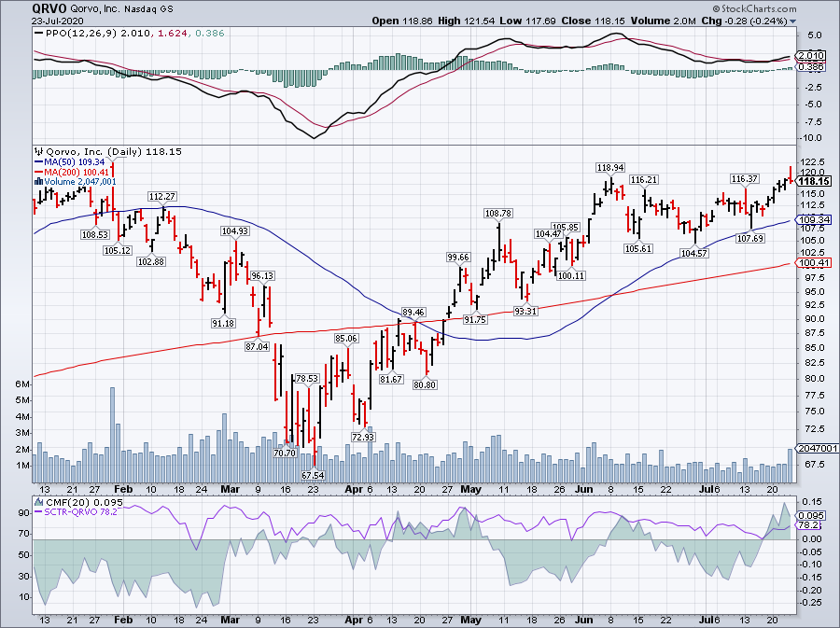
Task: Click the 118.15 current price tag on axis
Action: point(814,181)
